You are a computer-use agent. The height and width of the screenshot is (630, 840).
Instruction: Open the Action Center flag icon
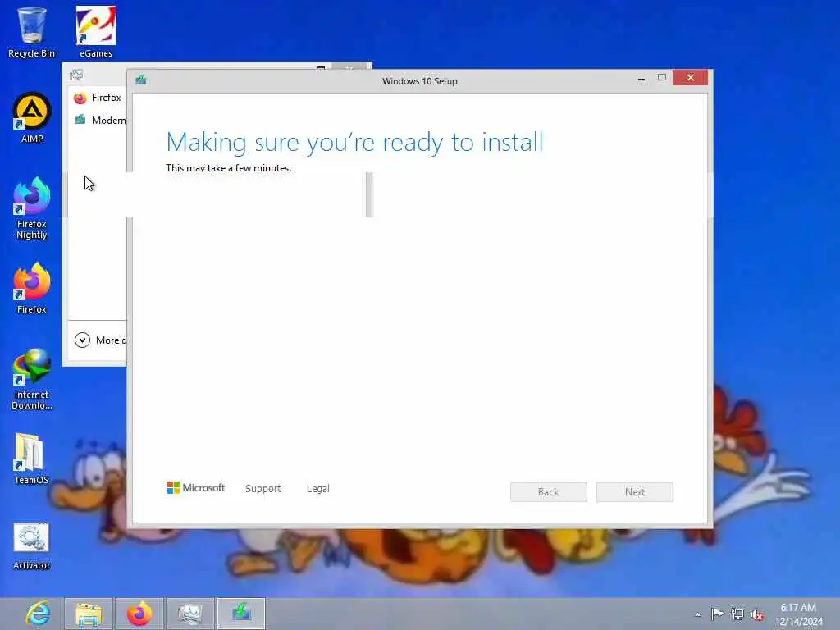tap(717, 614)
